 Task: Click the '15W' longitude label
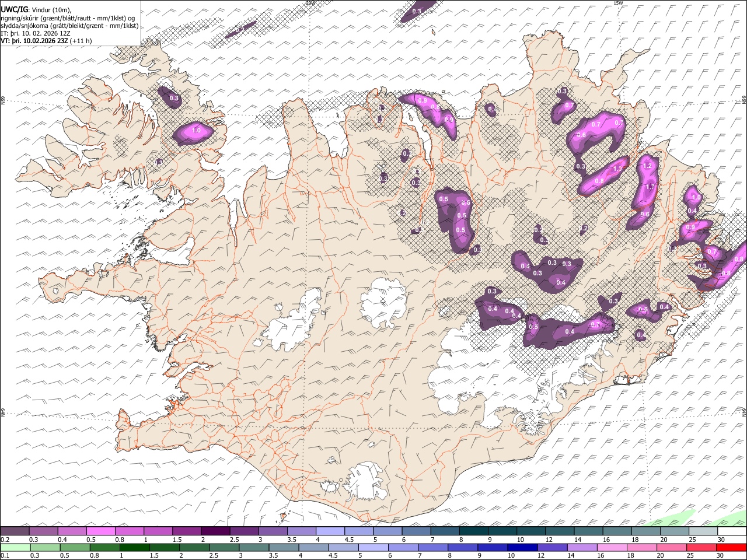tap(619, 3)
